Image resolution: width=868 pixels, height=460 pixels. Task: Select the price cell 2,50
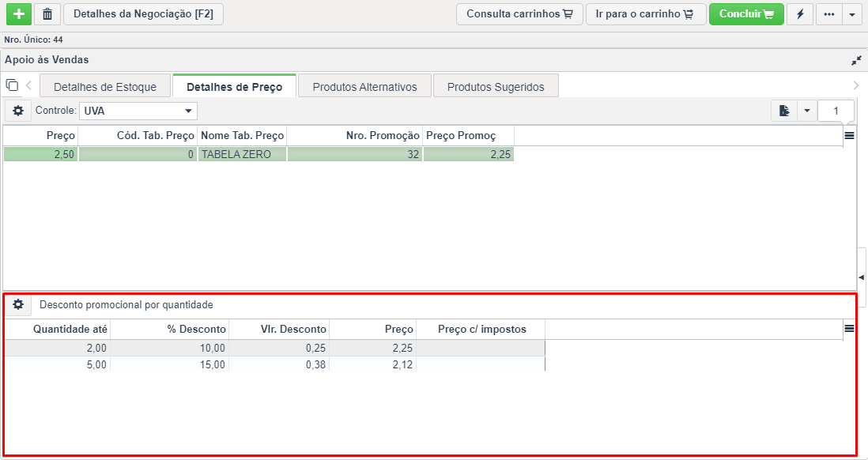(x=40, y=154)
